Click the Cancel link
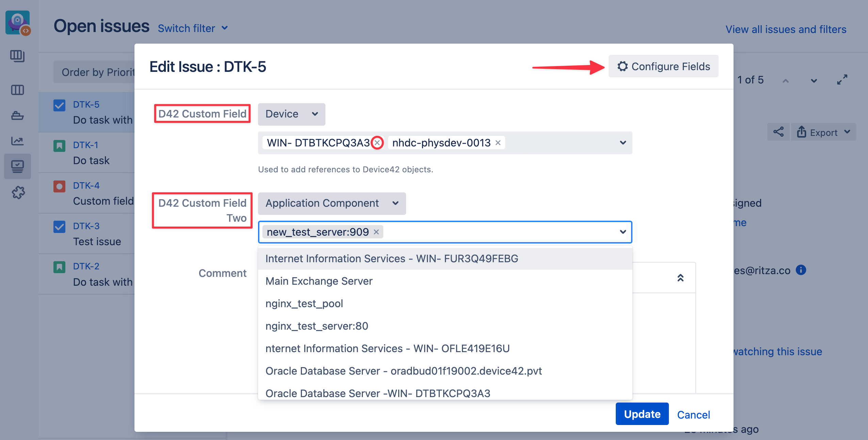The width and height of the screenshot is (868, 440). pos(693,414)
